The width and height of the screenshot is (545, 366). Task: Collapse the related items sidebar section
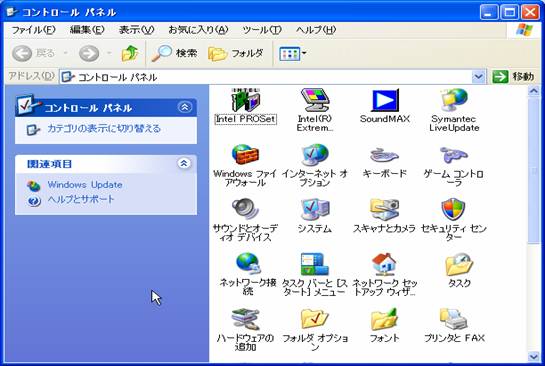[x=184, y=163]
